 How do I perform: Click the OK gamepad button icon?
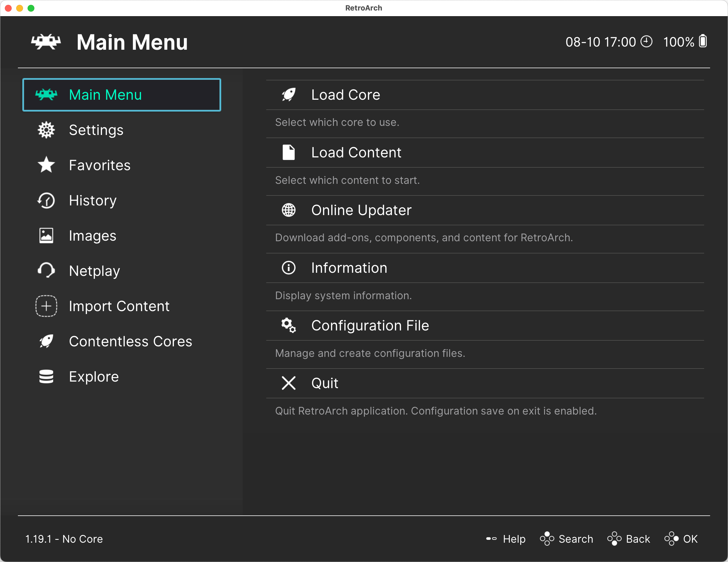coord(671,539)
